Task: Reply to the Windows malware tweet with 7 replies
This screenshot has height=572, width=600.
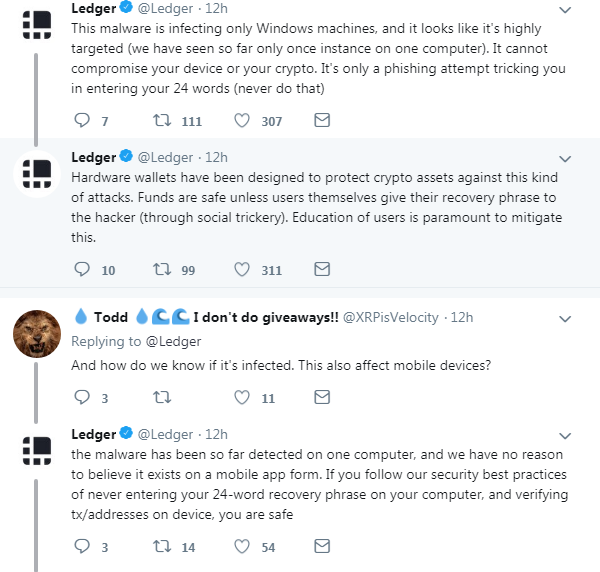Action: click(x=83, y=120)
